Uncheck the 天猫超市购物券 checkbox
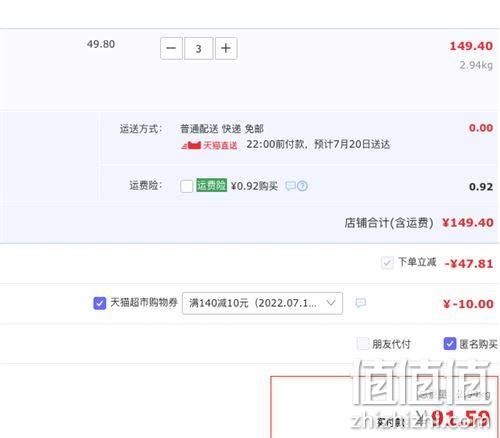Image resolution: width=500 pixels, height=438 pixels. 100,303
